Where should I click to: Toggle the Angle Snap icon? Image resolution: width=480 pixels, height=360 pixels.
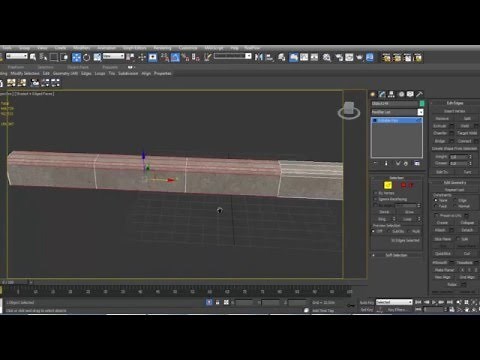pos(175,58)
